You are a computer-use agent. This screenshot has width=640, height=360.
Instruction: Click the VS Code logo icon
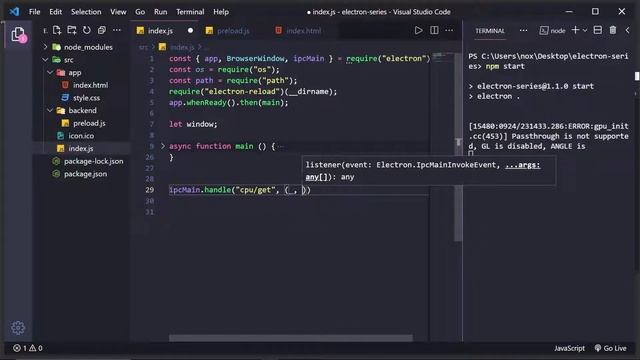click(14, 11)
